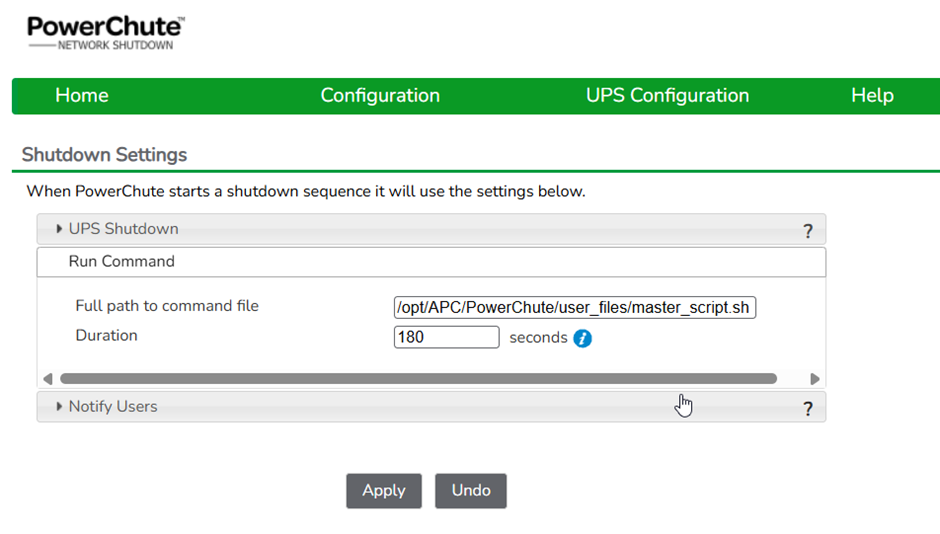
Task: Click the Notify Users section label
Action: [113, 406]
